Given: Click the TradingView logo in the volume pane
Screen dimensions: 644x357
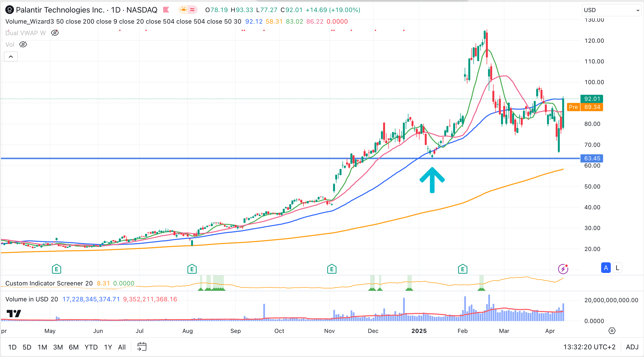Looking at the screenshot, I should click(14, 313).
